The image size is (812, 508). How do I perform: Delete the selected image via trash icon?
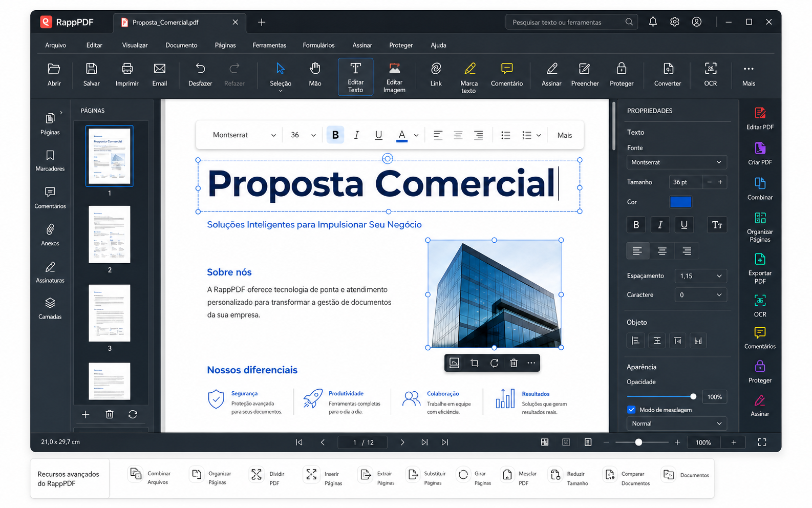click(x=514, y=363)
